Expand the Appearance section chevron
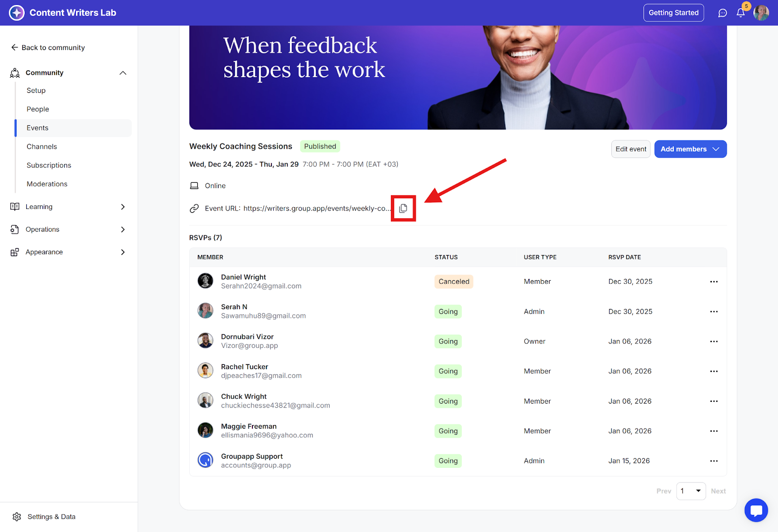Viewport: 778px width, 532px height. tap(123, 252)
